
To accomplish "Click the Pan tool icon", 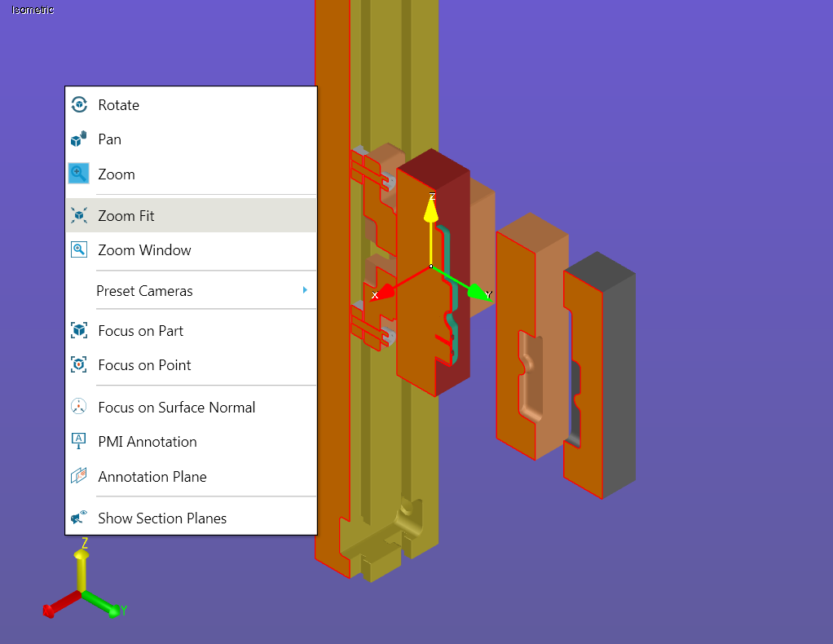I will (x=79, y=139).
